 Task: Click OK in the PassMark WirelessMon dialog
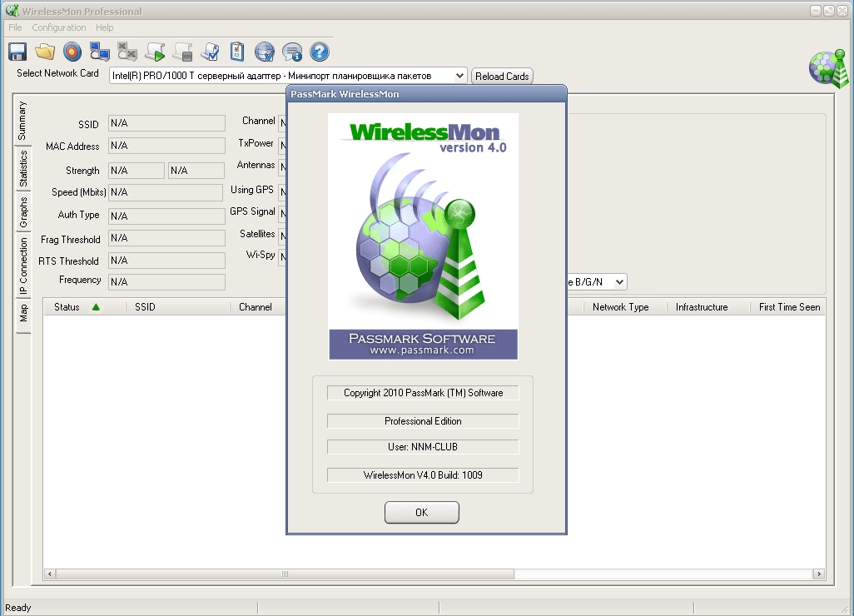pyautogui.click(x=421, y=513)
